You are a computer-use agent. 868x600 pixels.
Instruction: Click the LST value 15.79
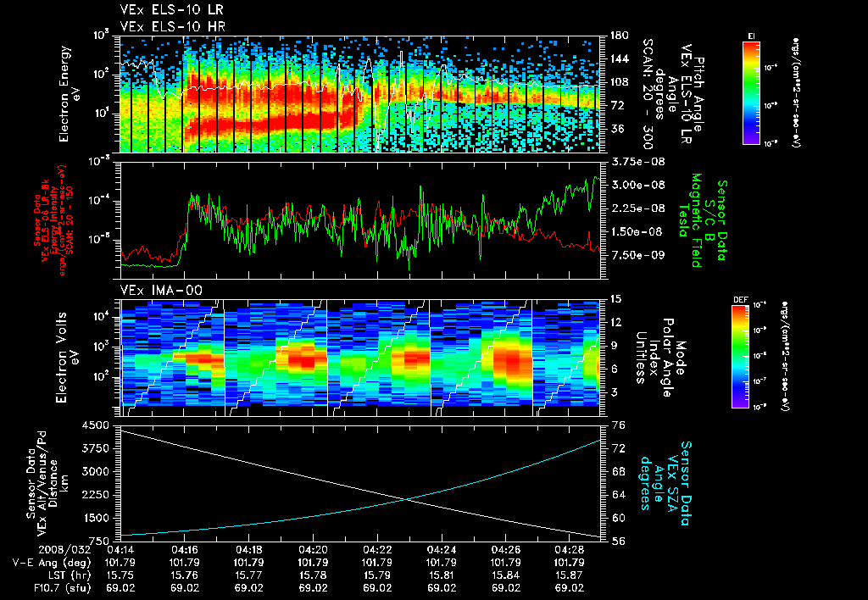pyautogui.click(x=377, y=575)
